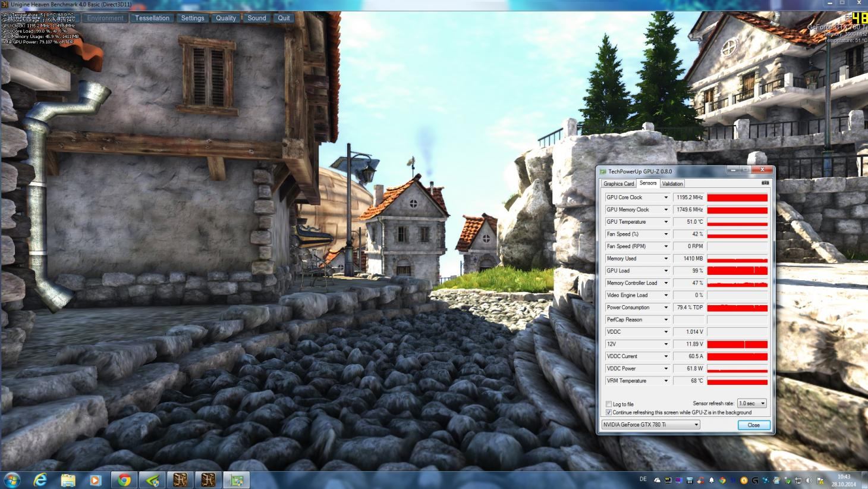This screenshot has height=489, width=868.
Task: Open the OneDrive cloud tray icon
Action: 657,480
